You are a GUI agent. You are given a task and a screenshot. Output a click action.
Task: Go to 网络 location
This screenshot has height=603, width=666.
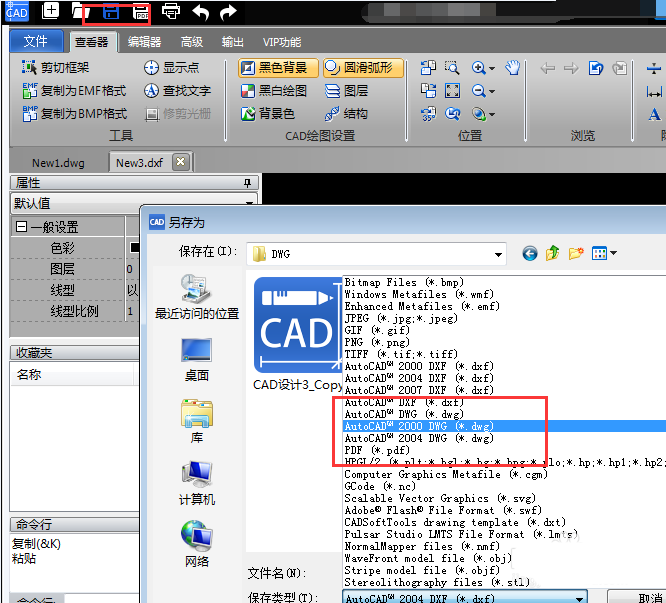coord(197,544)
